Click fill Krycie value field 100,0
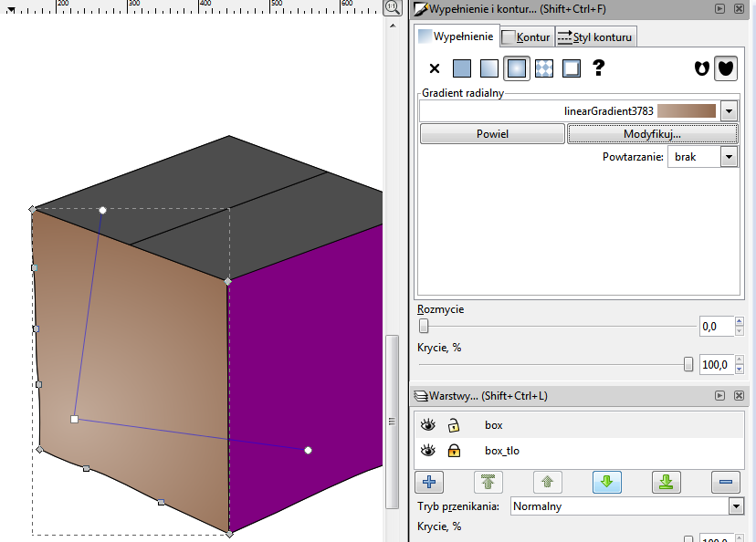The width and height of the screenshot is (756, 542). (x=716, y=365)
